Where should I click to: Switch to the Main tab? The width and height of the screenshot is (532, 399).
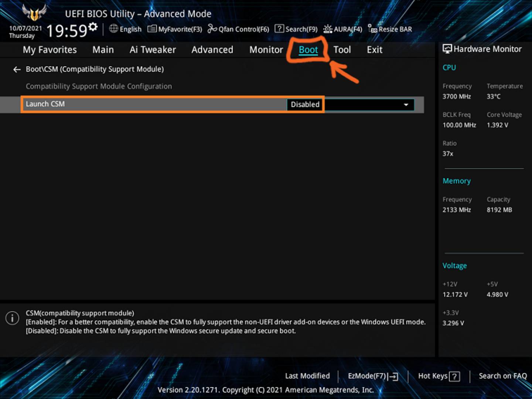(x=103, y=50)
